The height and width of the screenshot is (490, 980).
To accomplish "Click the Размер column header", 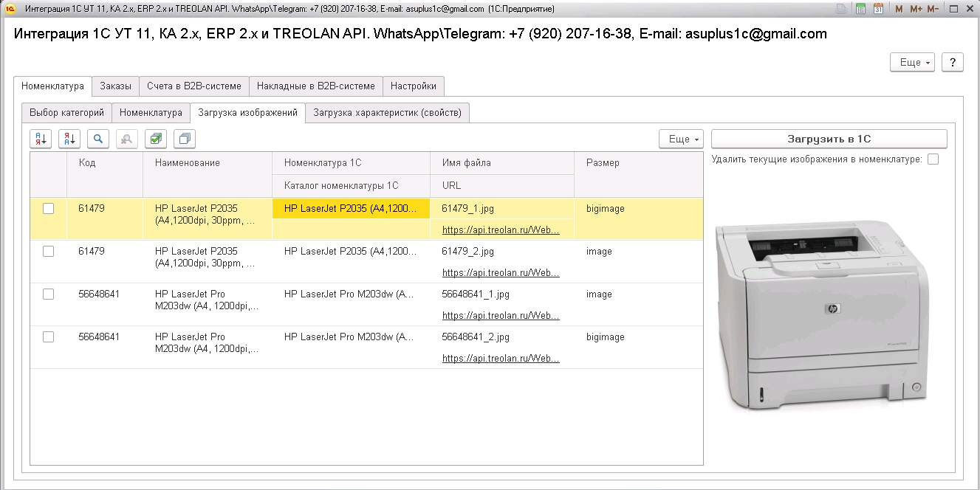I will 639,174.
